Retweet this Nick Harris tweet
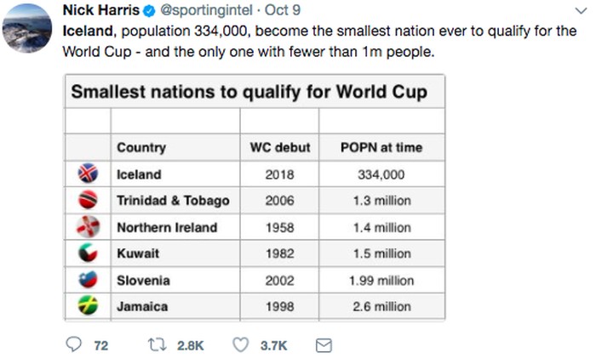The height and width of the screenshot is (364, 596). [x=157, y=345]
